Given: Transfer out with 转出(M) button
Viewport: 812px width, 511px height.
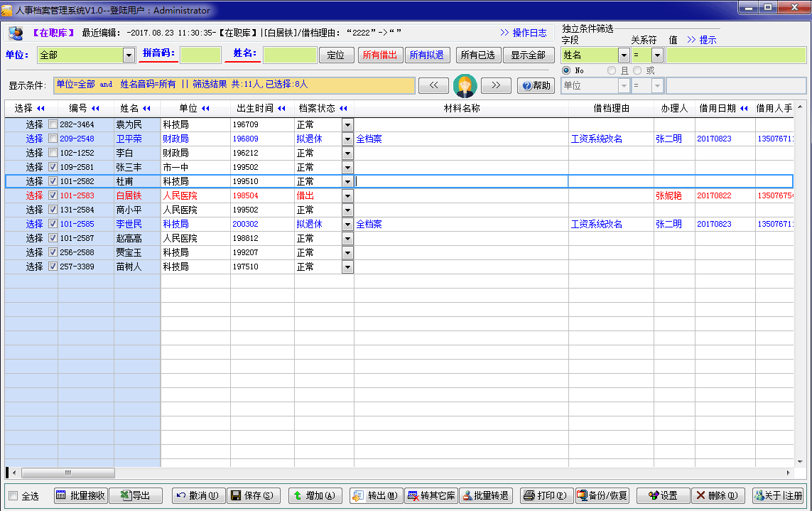Looking at the screenshot, I should tap(376, 495).
